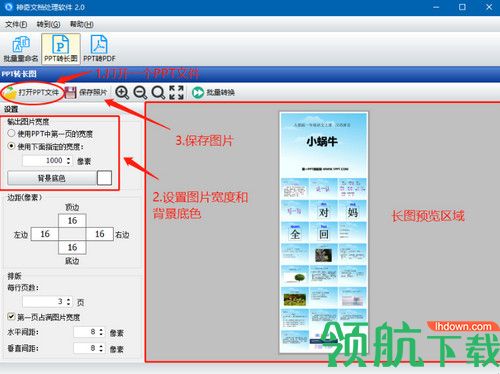Screen dimensions: 500x374
Task: Select the PPT转长图 tool
Action: pyautogui.click(x=61, y=49)
